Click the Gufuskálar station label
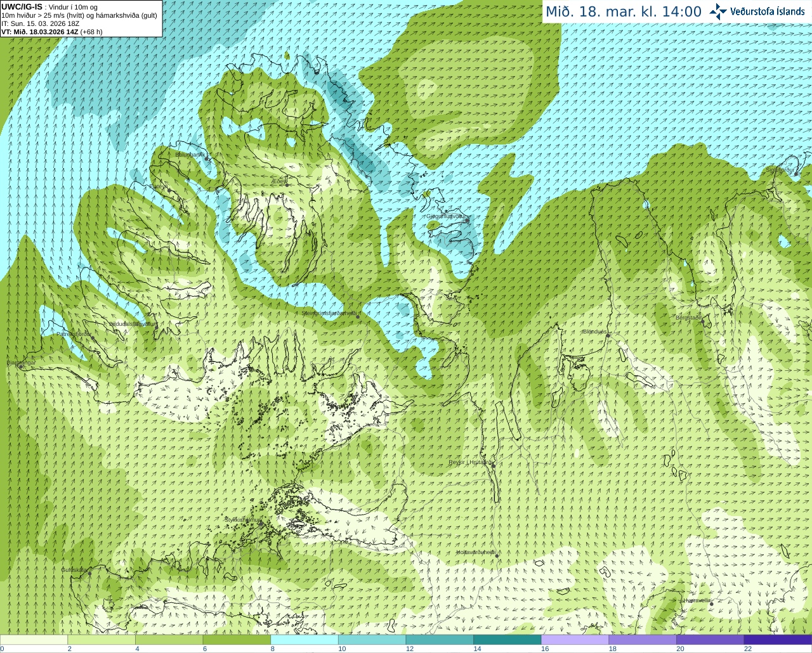The width and height of the screenshot is (812, 653). coord(74,569)
